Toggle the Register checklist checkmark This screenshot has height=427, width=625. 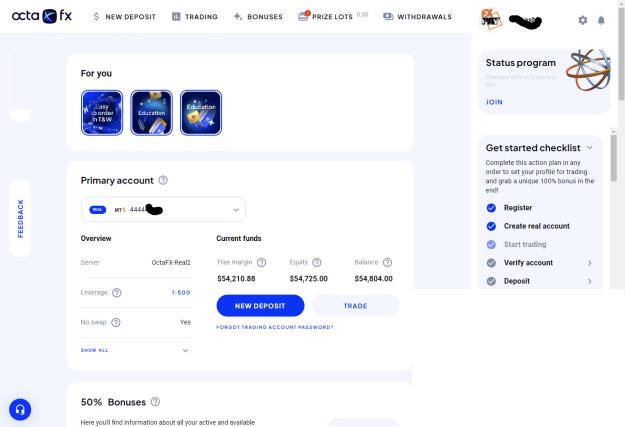tap(491, 208)
